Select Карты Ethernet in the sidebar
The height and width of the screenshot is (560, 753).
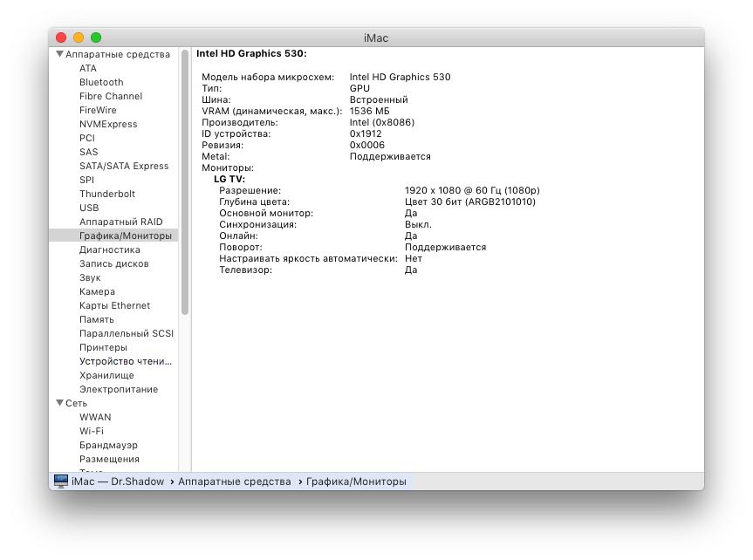pos(114,305)
